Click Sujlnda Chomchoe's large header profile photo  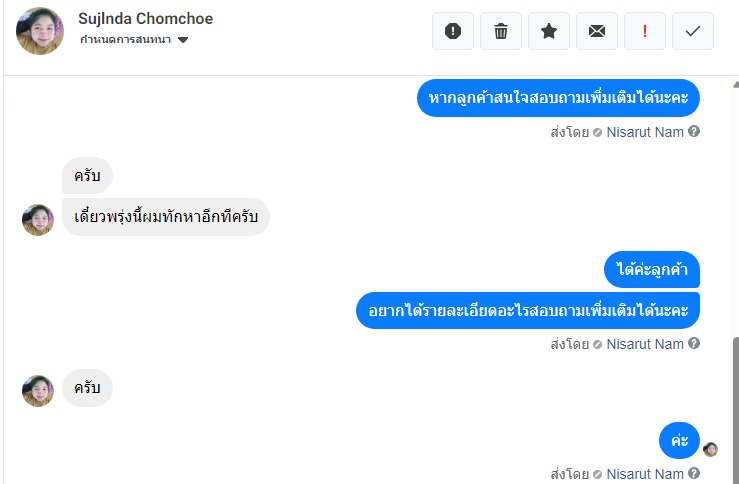pyautogui.click(x=40, y=31)
